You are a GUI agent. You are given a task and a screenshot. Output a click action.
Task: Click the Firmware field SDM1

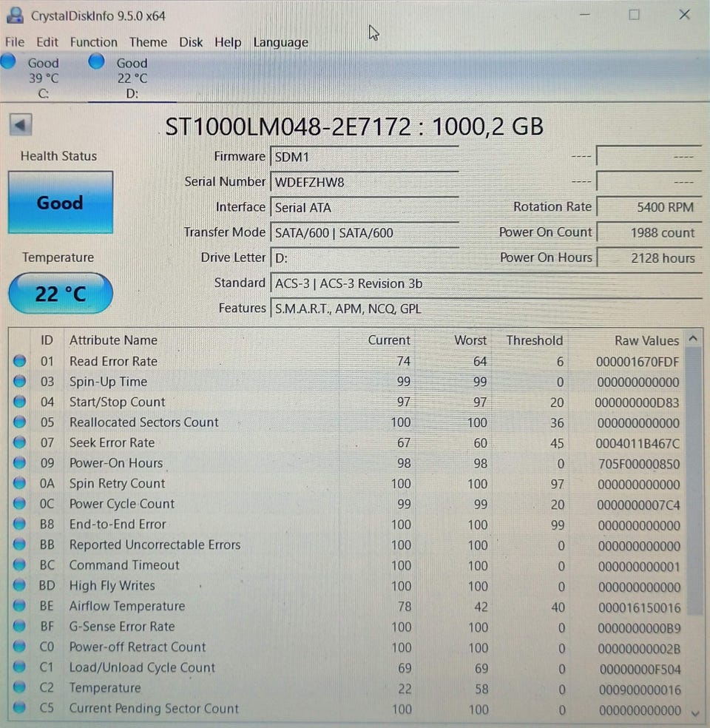click(x=365, y=157)
